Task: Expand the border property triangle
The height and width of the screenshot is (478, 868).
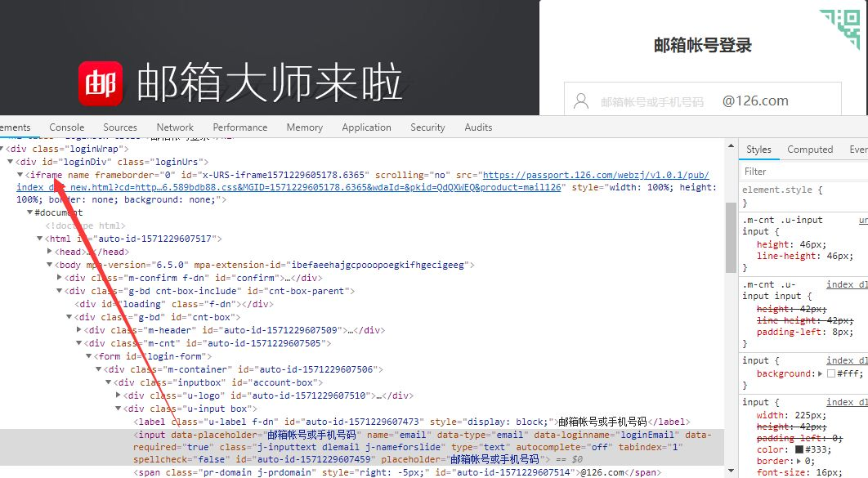Action: pos(799,462)
